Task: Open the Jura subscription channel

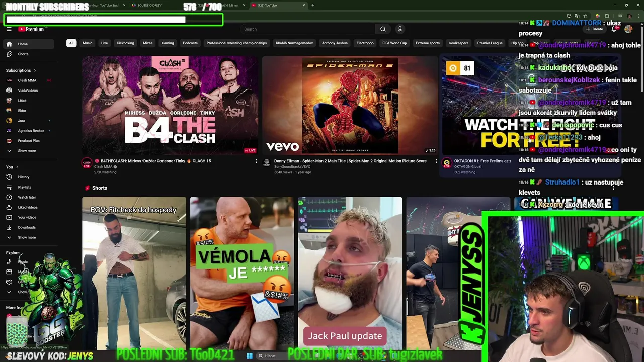Action: pos(29,121)
